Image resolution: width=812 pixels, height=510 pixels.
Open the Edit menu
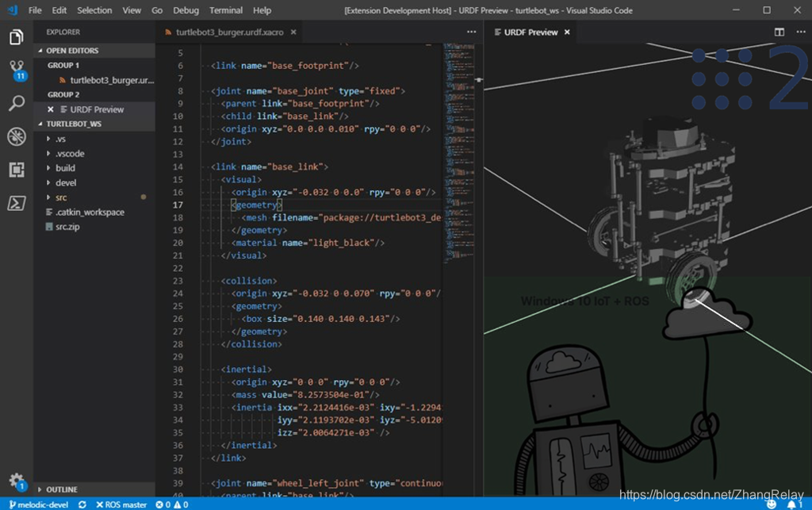[59, 10]
